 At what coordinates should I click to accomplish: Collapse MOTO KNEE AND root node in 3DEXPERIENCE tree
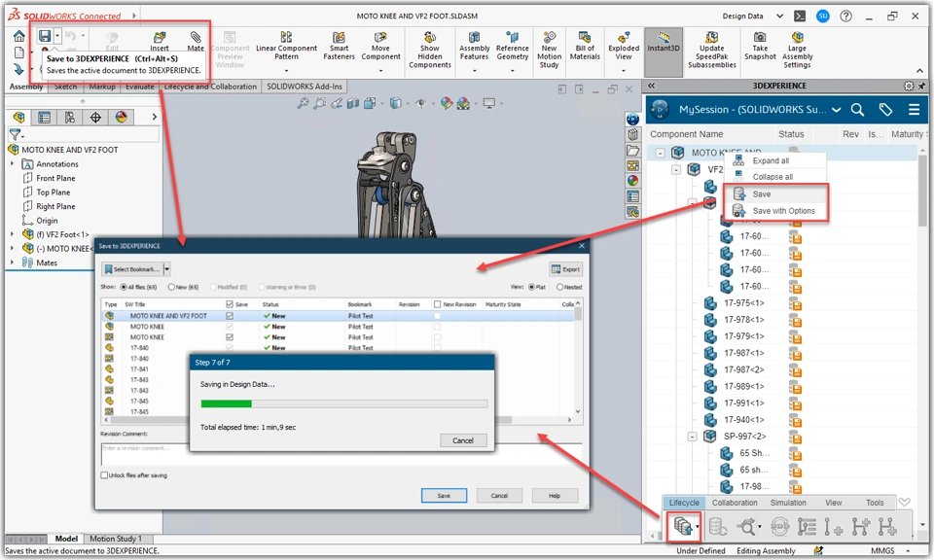coord(660,153)
